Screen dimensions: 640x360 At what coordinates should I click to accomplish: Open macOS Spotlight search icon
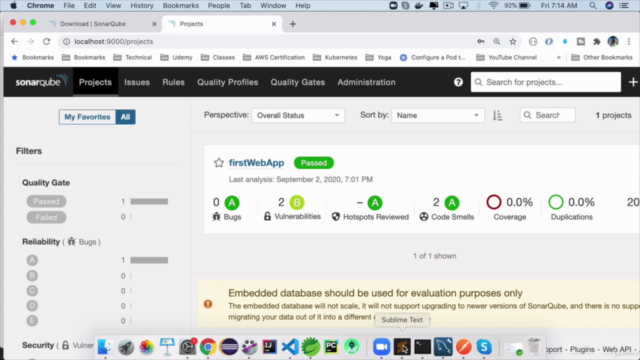click(x=593, y=6)
